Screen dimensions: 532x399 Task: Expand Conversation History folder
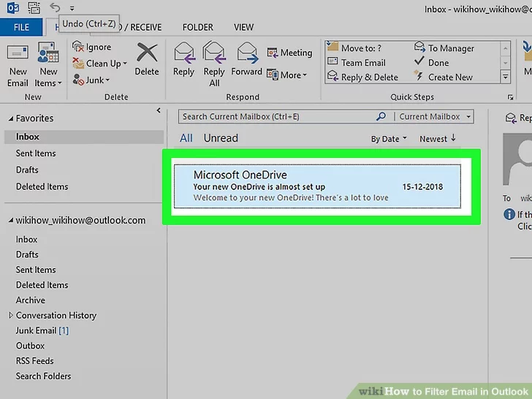coord(11,316)
